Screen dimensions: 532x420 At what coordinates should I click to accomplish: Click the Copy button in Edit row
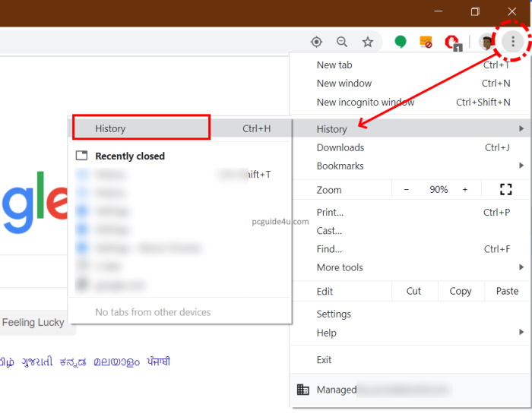point(461,291)
